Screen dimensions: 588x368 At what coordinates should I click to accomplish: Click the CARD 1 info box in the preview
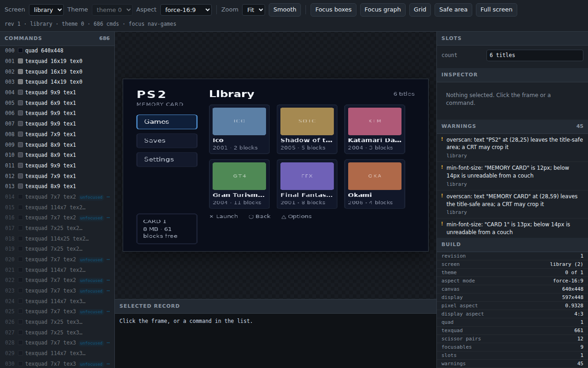coord(167,229)
